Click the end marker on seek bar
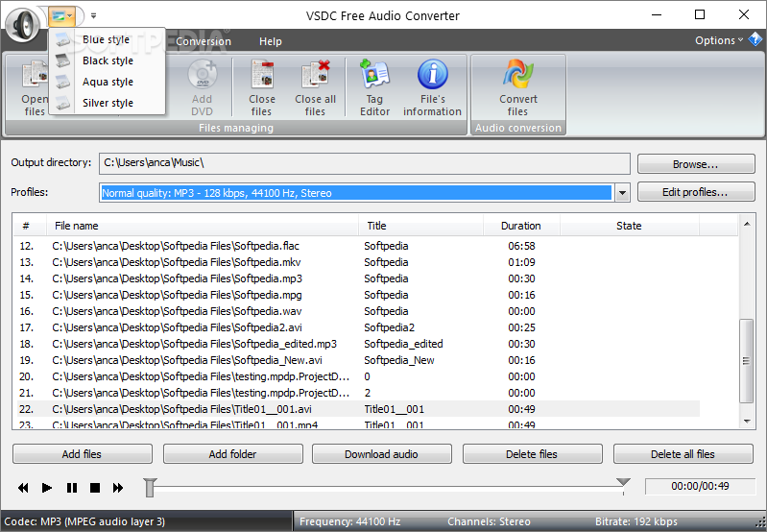767x532 pixels. [x=623, y=483]
